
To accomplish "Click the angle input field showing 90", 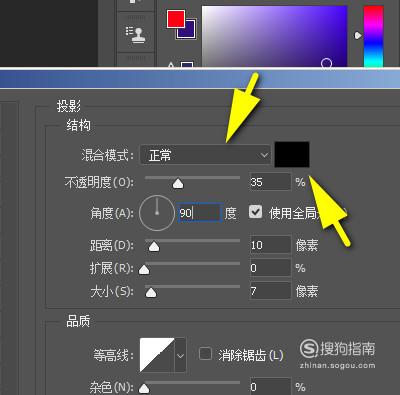I will tap(199, 212).
